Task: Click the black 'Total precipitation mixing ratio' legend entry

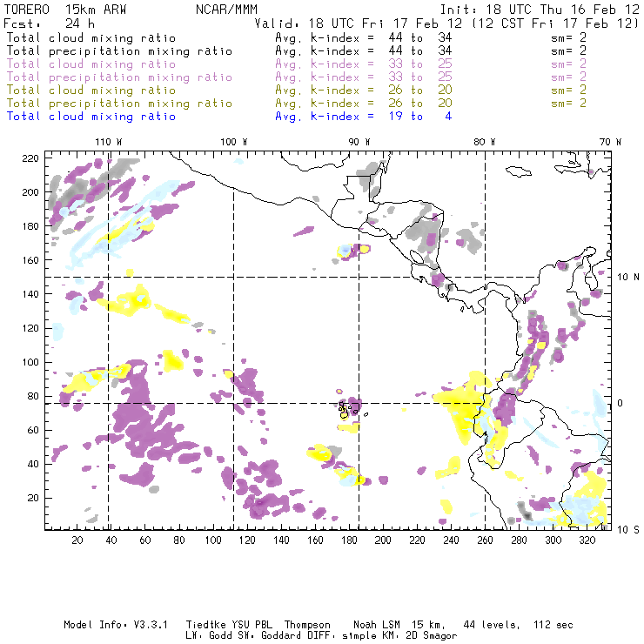Action: coord(119,51)
